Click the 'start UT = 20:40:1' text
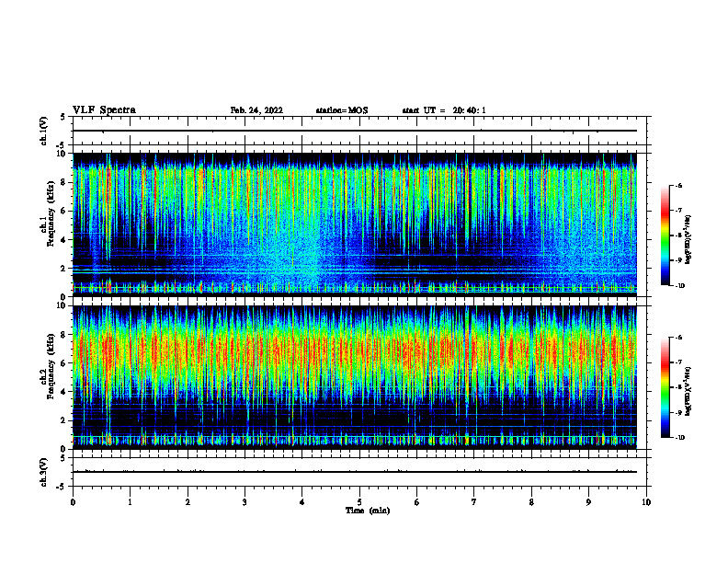 444,110
